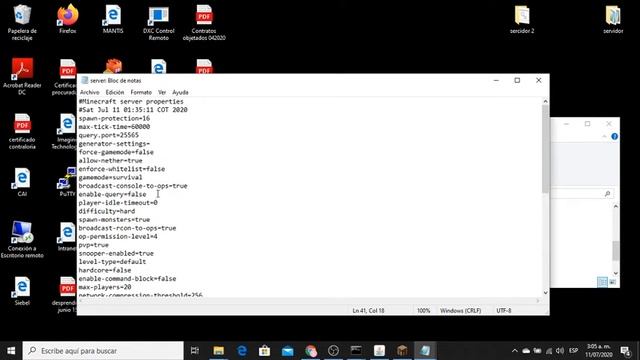
Task: Select the MANTIS desktop shortcut
Action: (113, 19)
